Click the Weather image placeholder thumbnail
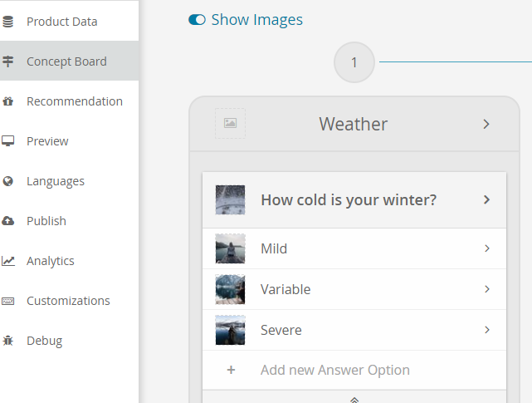This screenshot has width=532, height=403. point(230,124)
